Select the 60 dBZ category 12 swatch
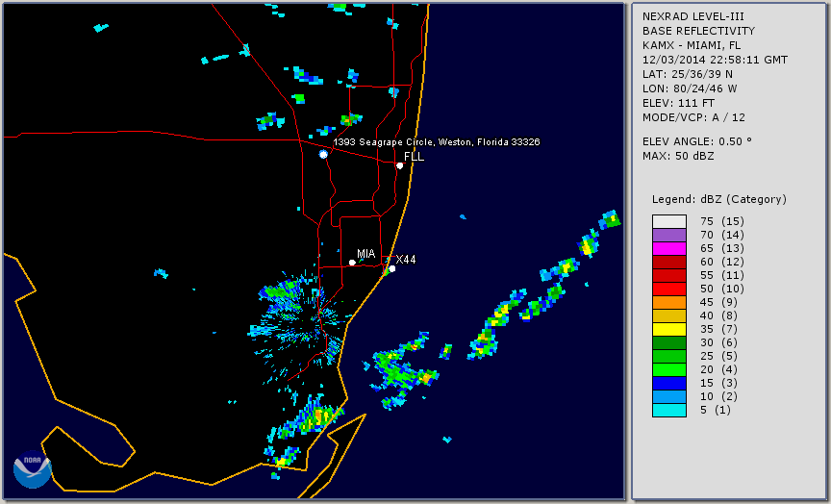 tap(668, 262)
